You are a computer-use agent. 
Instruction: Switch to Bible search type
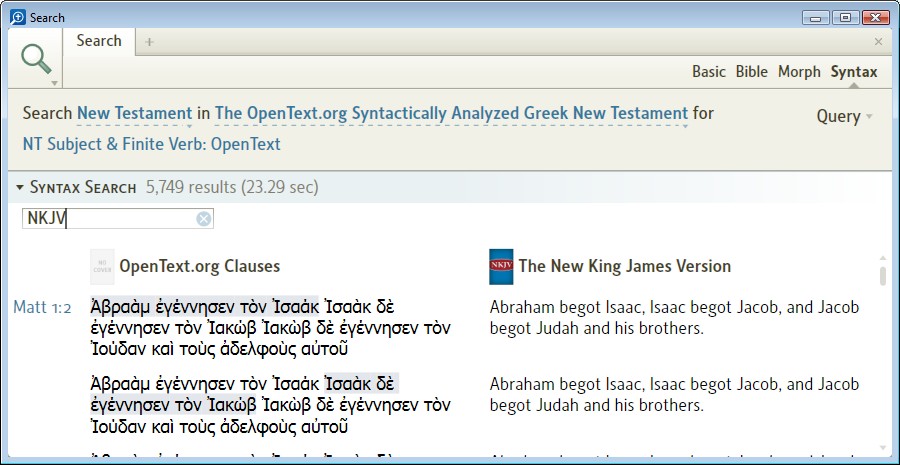(751, 72)
